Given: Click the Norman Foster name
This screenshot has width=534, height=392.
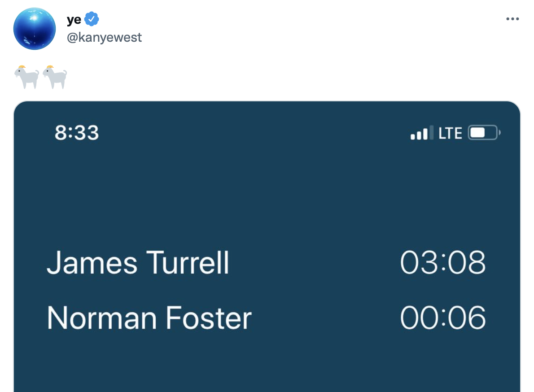Looking at the screenshot, I should coord(149,318).
